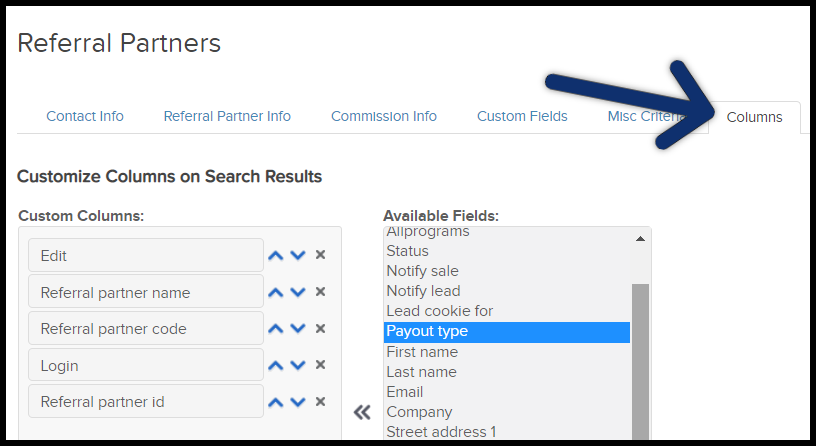Move Referral partner code column down
This screenshot has width=816, height=446.
(x=298, y=329)
